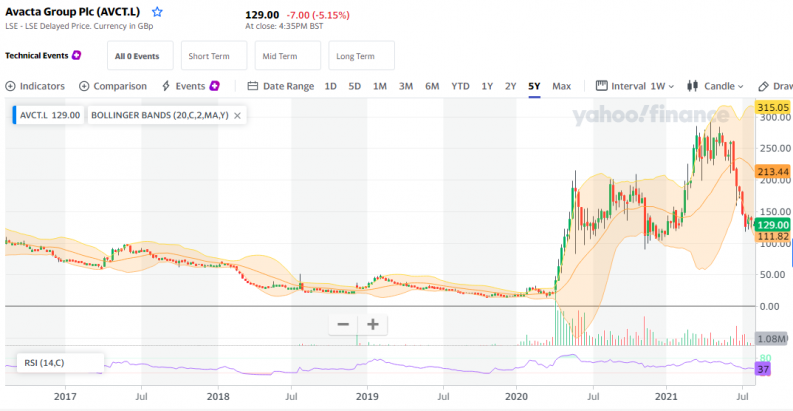Select the 5D time range
Image resolution: width=793 pixels, height=411 pixels.
coord(355,86)
